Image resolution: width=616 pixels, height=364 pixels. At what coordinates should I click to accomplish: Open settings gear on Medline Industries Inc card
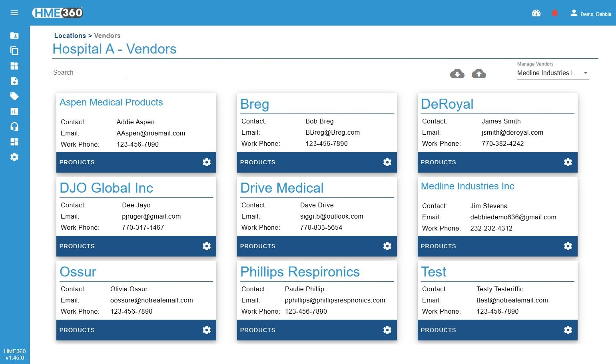(568, 246)
